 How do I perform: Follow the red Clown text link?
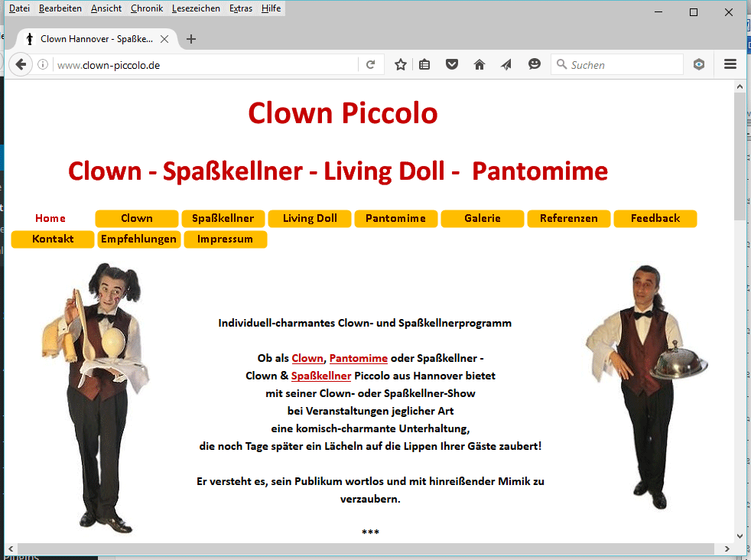(307, 358)
